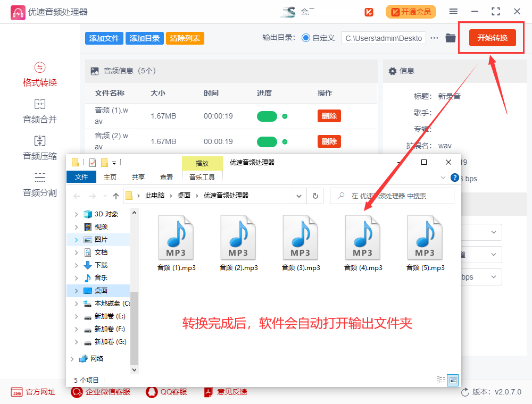Screen dimensions: 532x404
Task: Open the hamburger menu in title bar
Action: click(x=453, y=12)
